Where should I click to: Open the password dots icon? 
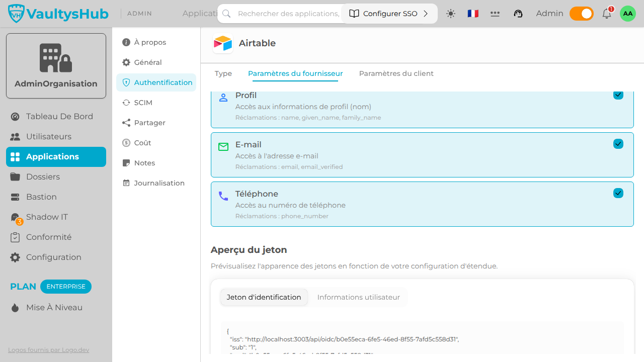pyautogui.click(x=495, y=14)
